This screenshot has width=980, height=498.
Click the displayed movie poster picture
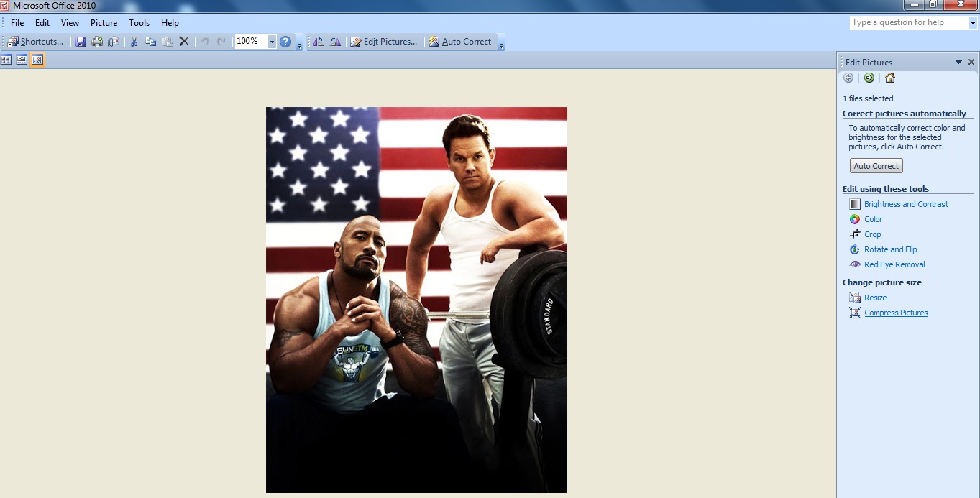point(416,300)
